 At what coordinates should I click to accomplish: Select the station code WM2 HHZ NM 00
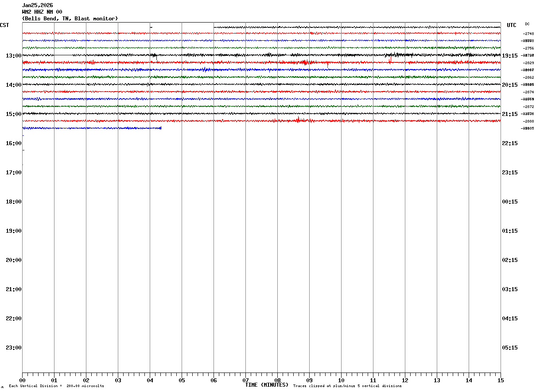point(42,12)
